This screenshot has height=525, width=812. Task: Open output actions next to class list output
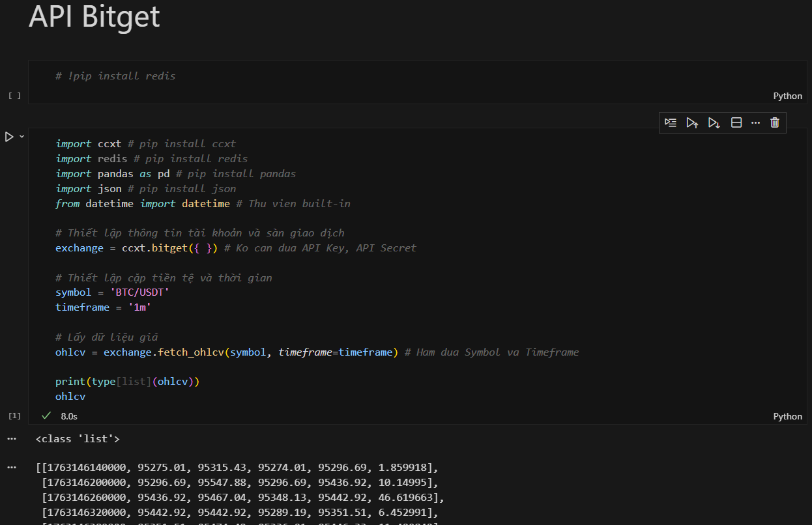pos(11,439)
